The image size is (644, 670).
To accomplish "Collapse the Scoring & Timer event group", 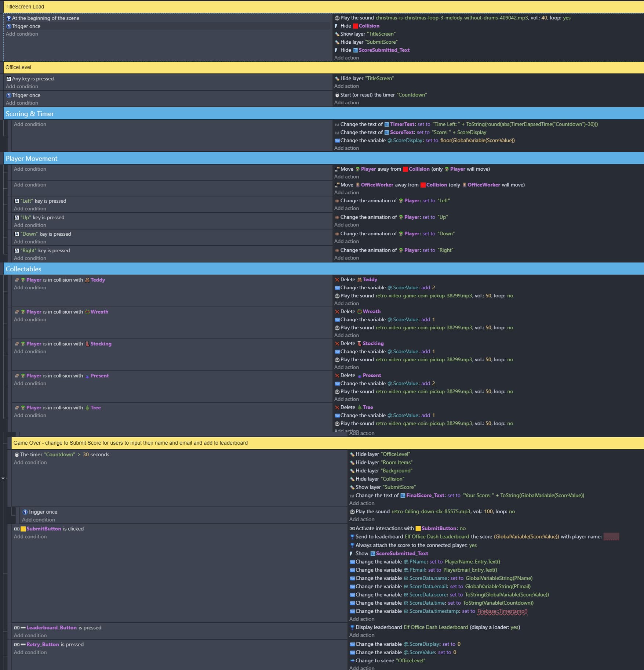I will [x=29, y=114].
